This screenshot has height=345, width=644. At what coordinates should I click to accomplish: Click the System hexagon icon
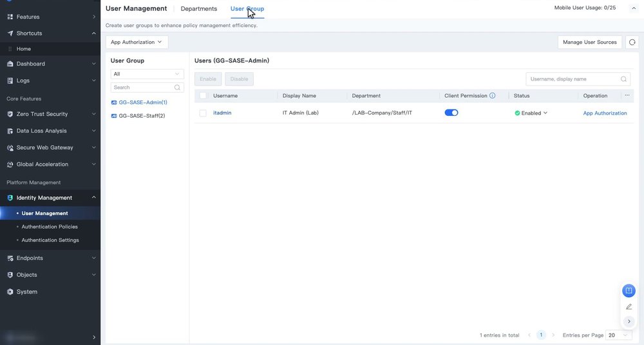(10, 292)
